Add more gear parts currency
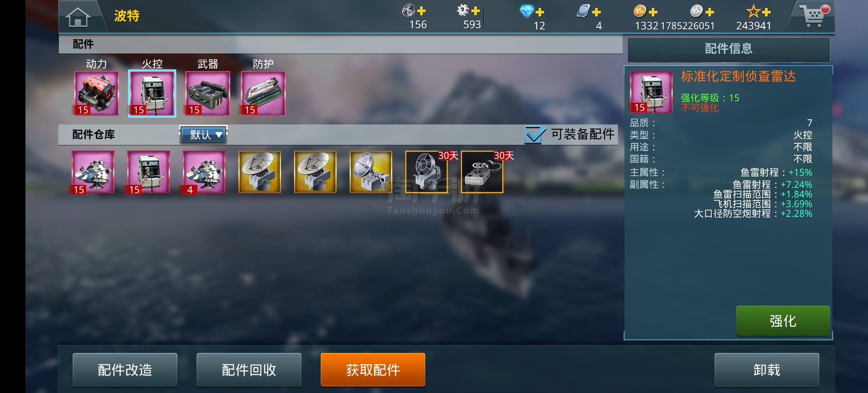Image resolution: width=868 pixels, height=393 pixels. click(476, 11)
